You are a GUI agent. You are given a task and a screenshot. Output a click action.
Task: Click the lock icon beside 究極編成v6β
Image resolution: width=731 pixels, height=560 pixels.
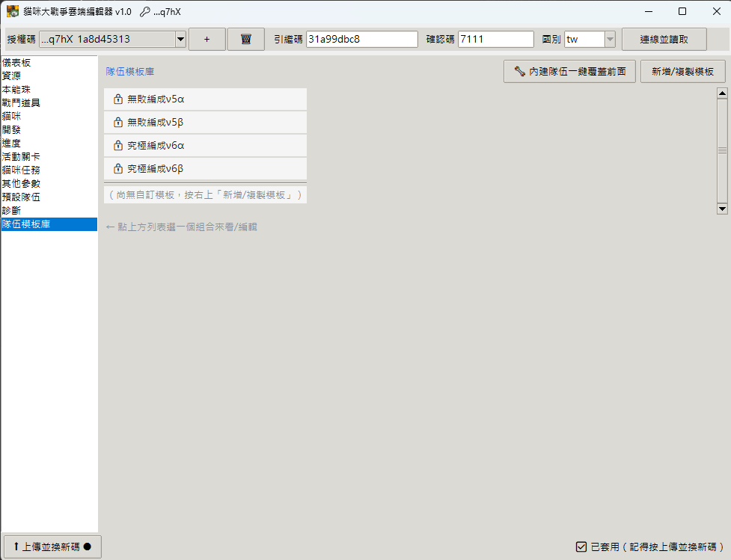tap(118, 168)
